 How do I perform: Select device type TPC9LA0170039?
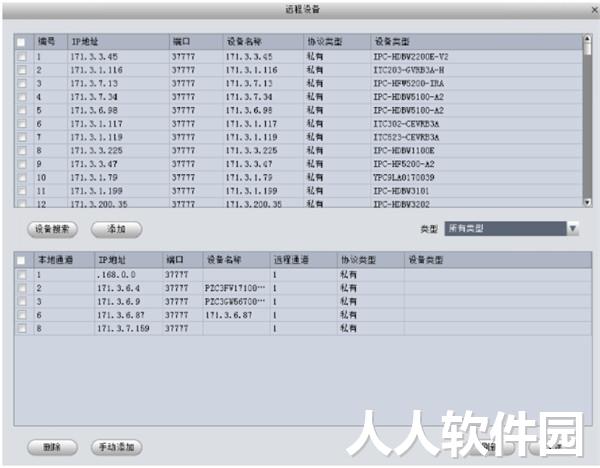pyautogui.click(x=404, y=177)
